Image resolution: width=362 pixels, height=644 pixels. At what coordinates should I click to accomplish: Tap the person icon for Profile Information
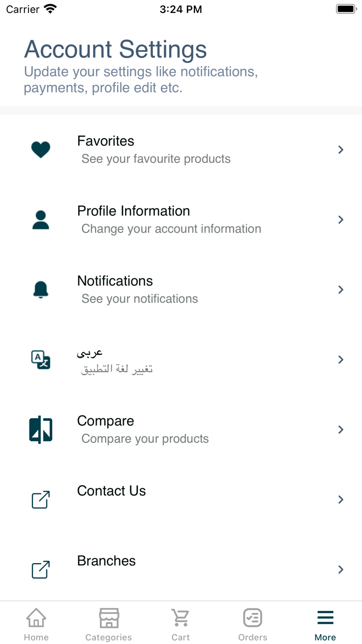click(x=41, y=220)
